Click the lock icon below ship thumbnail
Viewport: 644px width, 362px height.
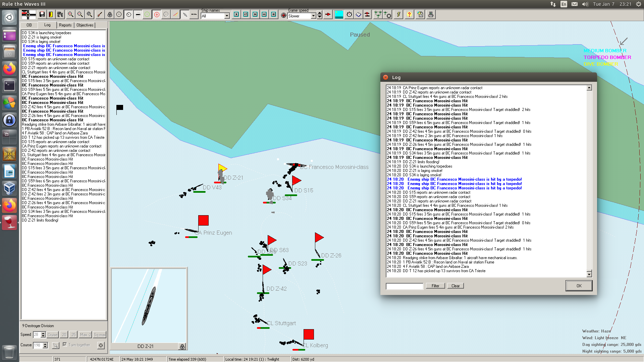tap(182, 347)
